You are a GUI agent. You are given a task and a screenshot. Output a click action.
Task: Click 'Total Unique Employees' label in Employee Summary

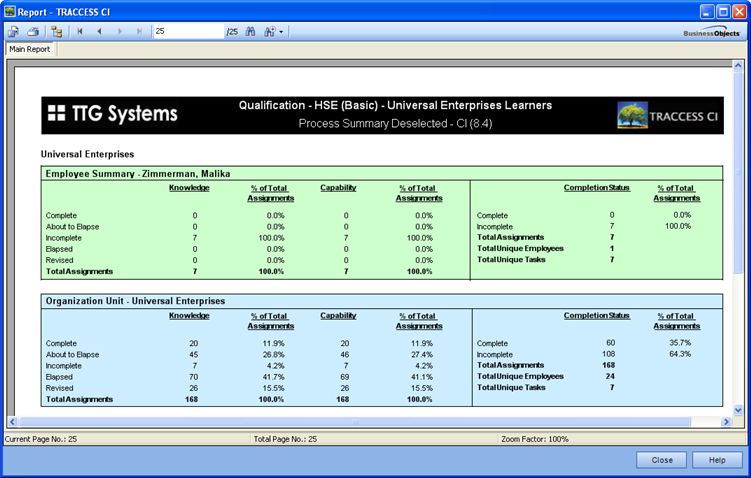click(520, 249)
